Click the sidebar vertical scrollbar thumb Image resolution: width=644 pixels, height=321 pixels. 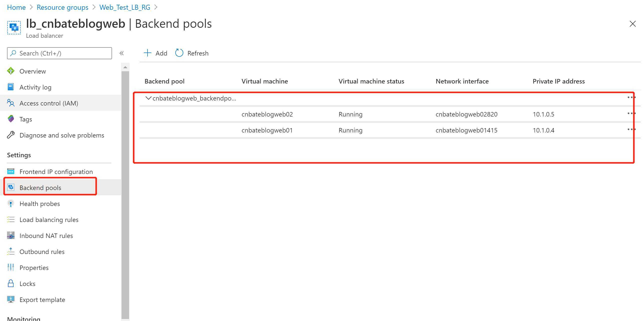125,195
